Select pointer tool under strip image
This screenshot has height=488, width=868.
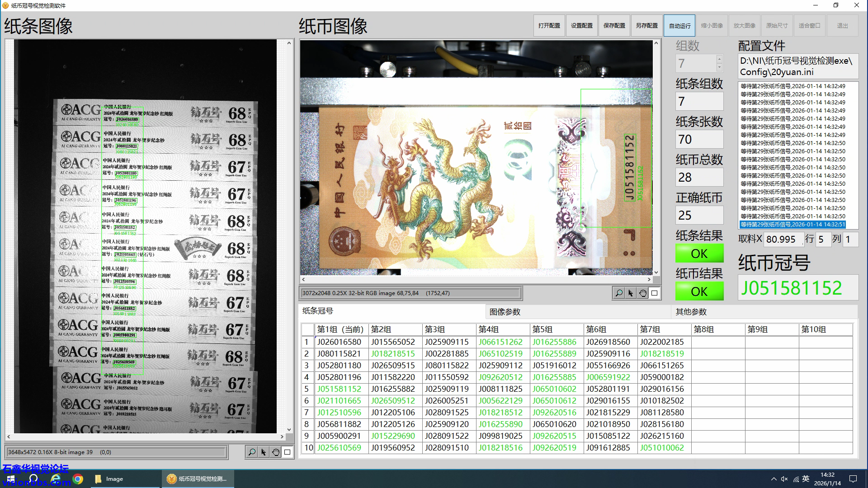coord(264,452)
